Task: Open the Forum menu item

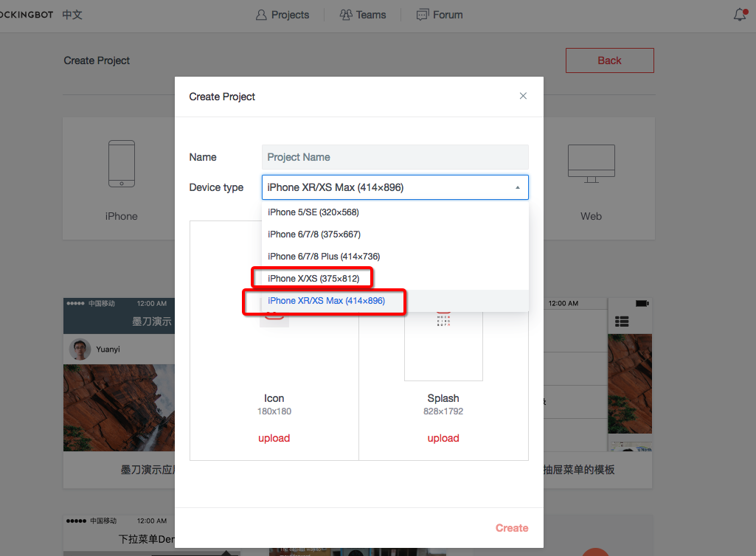Action: click(x=448, y=15)
